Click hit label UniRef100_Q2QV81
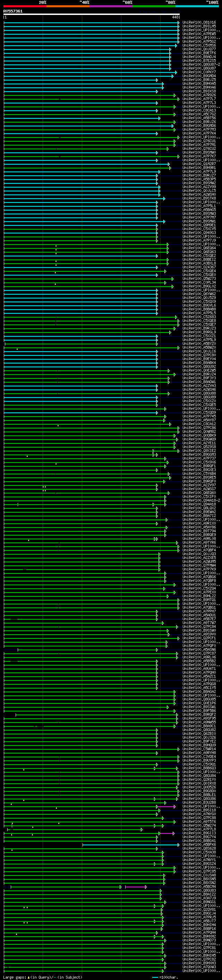The image size is (222, 980). tap(199, 909)
